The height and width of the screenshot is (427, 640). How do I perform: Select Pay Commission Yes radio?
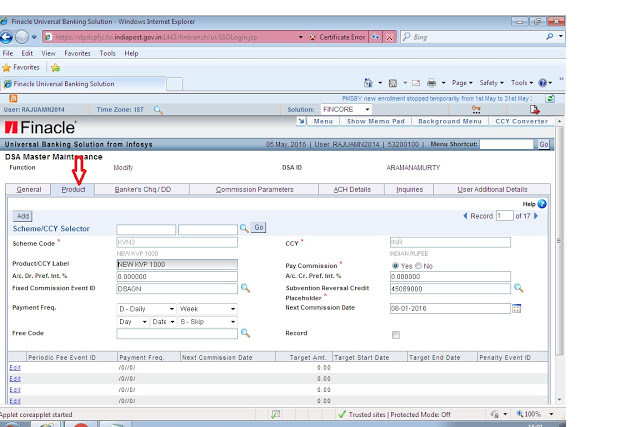(x=395, y=266)
